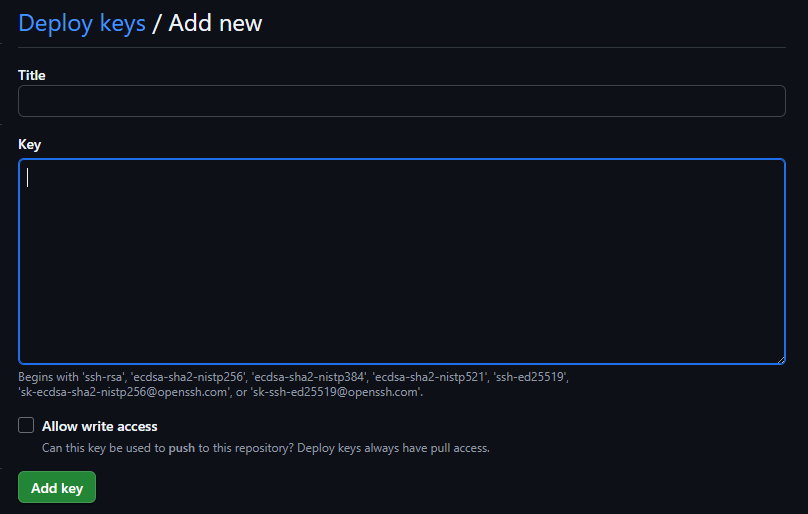This screenshot has height=514, width=808.
Task: Click the Add new heading text
Action: pyautogui.click(x=215, y=23)
